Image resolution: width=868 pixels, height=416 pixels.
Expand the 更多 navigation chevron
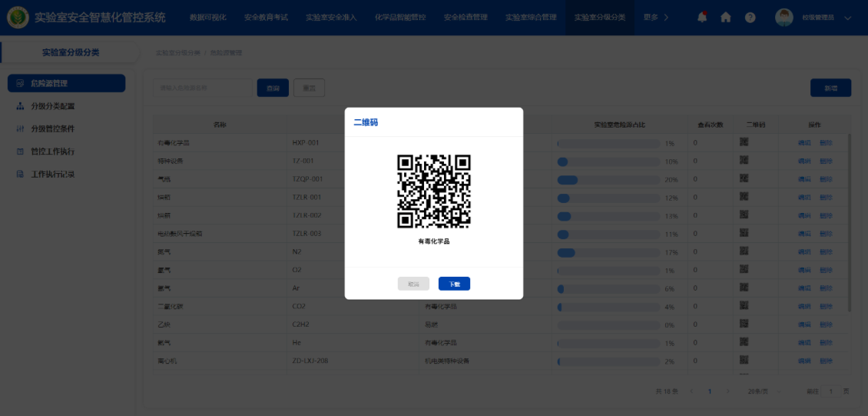click(x=666, y=17)
